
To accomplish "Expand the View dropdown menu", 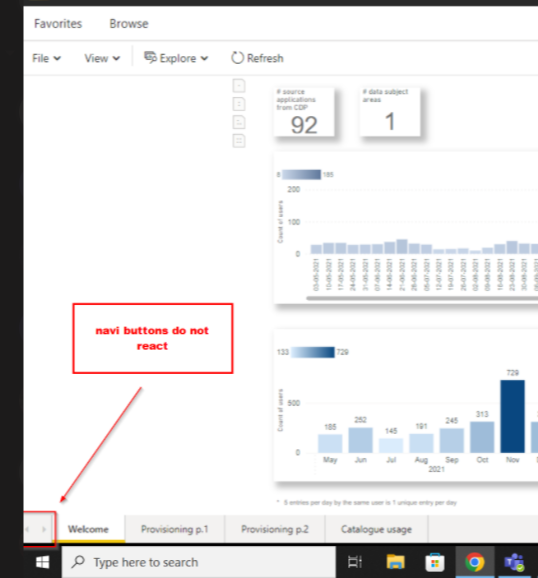I will click(102, 58).
